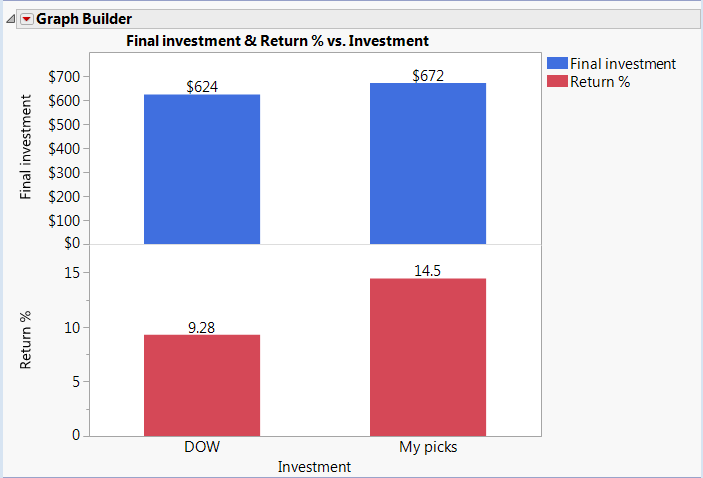Image resolution: width=703 pixels, height=478 pixels.
Task: Click the $700 tick label on Y axis
Action: [64, 77]
